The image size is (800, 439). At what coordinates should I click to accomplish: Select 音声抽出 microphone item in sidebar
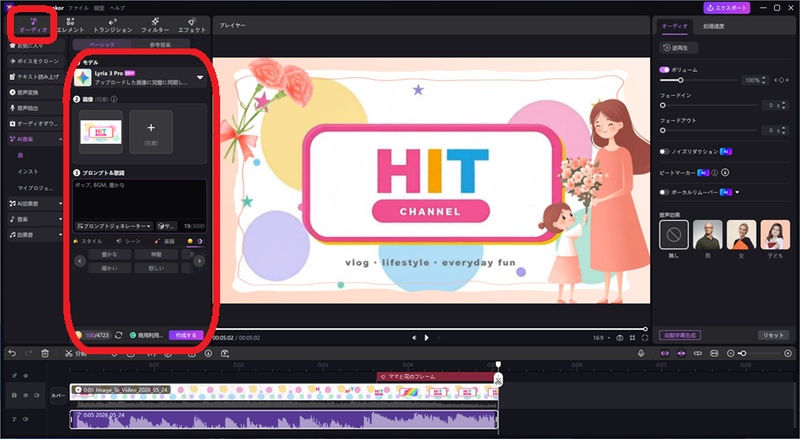pos(36,108)
